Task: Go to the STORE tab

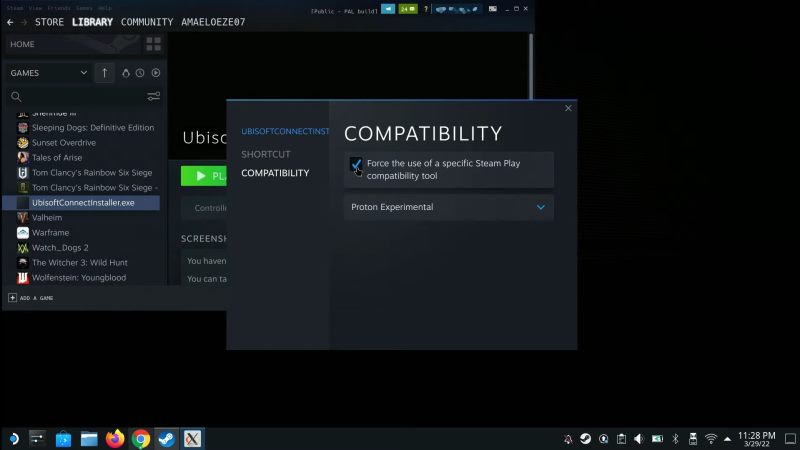Action: pos(49,22)
